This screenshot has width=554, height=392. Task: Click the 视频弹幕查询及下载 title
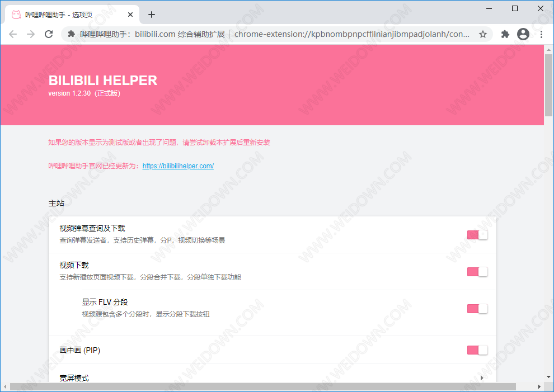pyautogui.click(x=92, y=229)
